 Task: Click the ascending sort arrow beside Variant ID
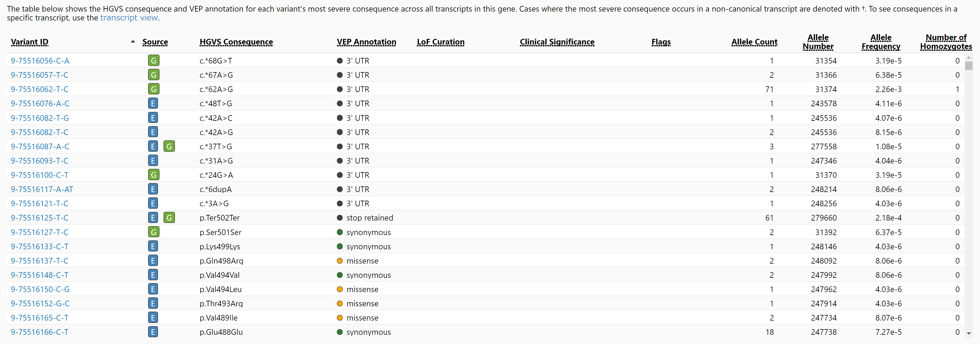[133, 42]
